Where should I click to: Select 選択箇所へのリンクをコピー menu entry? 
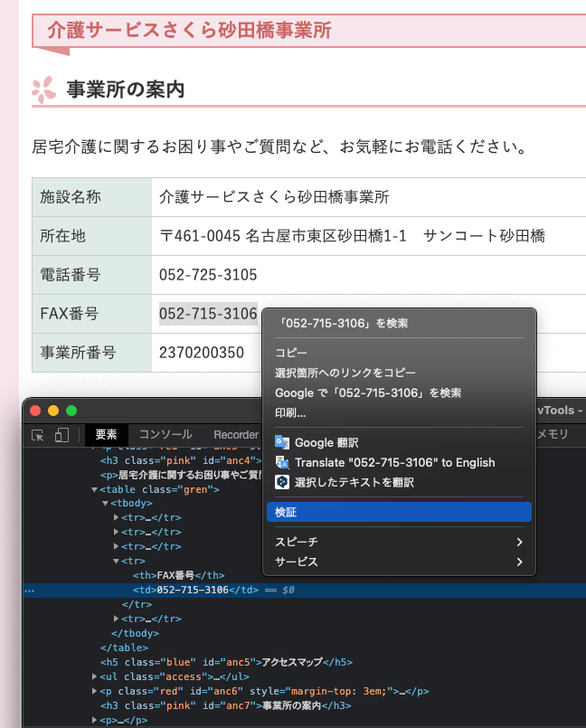[345, 373]
